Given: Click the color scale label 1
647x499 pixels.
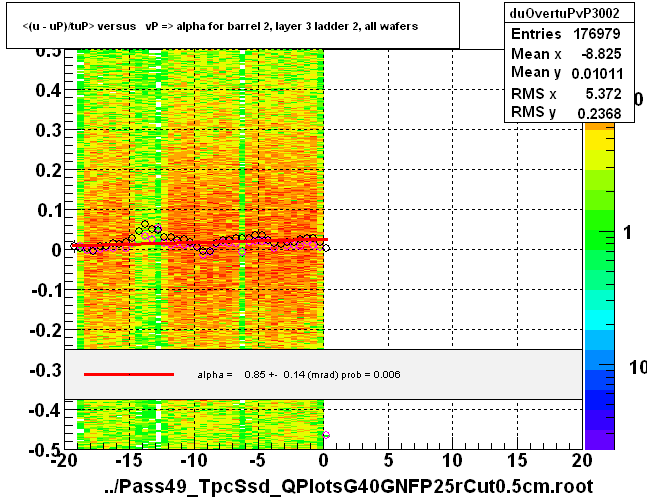Looking at the screenshot, I should [x=628, y=233].
